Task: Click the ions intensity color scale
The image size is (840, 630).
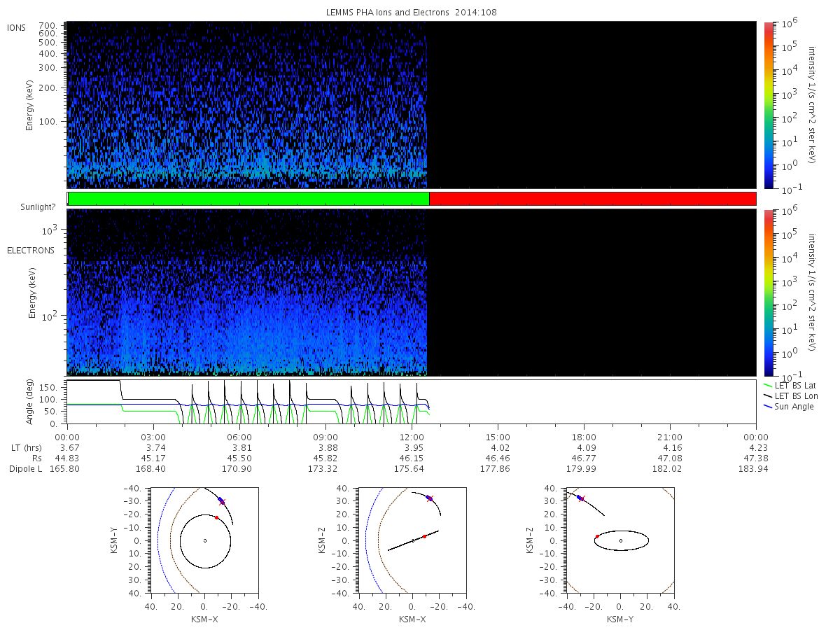Action: pos(768,105)
